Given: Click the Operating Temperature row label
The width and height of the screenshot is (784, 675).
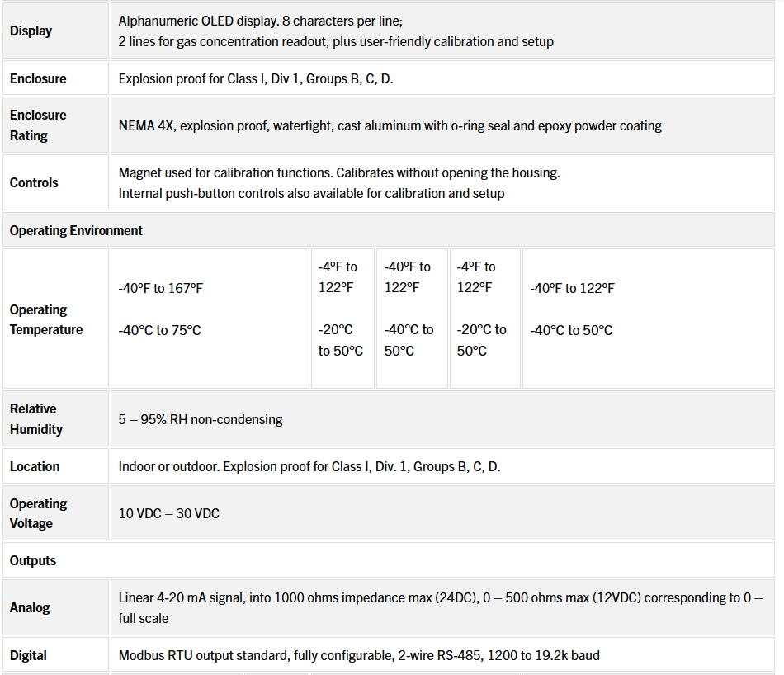Looking at the screenshot, I should tap(46, 319).
